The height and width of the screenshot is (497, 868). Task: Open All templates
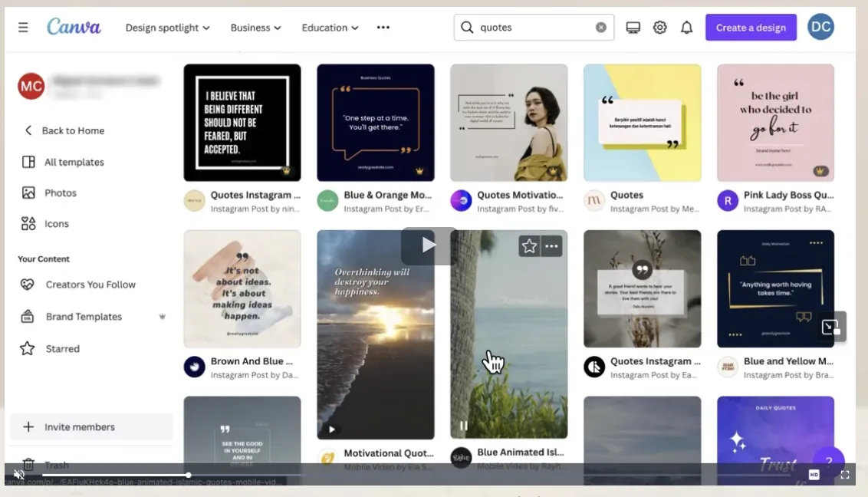coord(74,162)
